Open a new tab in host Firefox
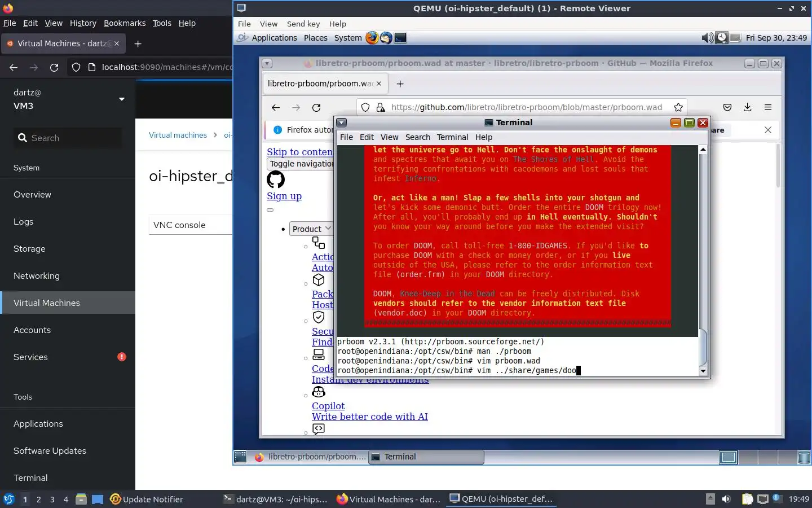 click(x=138, y=43)
